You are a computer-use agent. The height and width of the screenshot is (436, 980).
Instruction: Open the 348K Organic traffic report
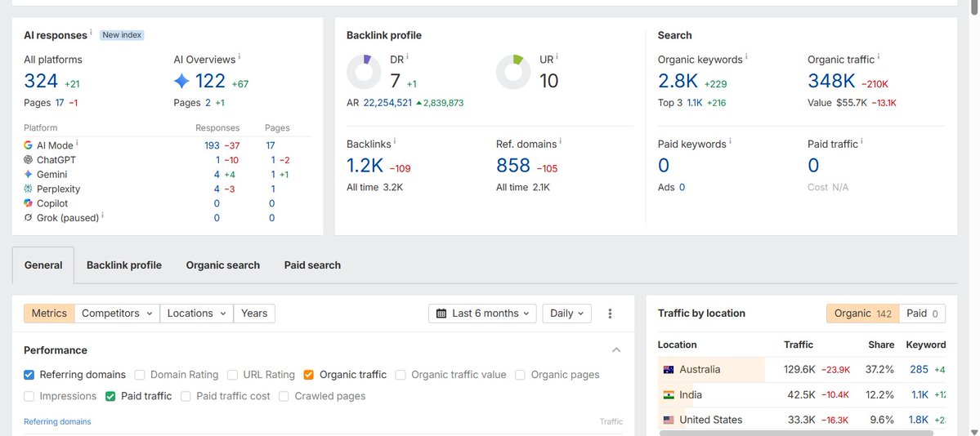(x=831, y=81)
